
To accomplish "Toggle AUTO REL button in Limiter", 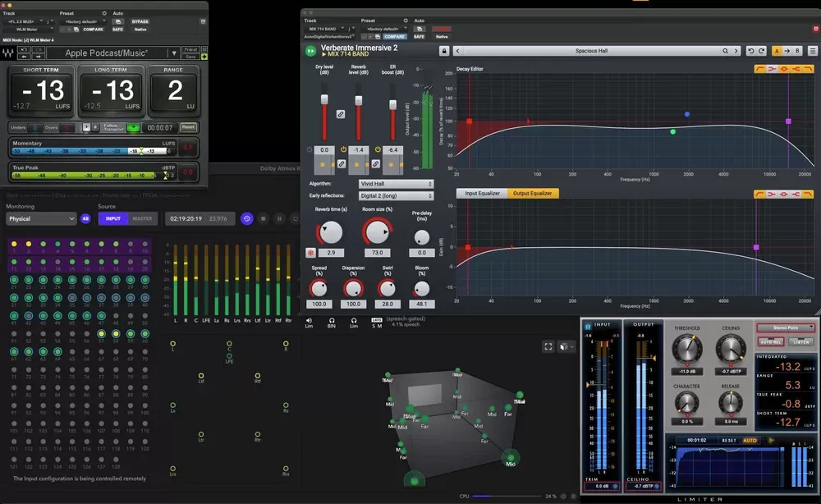I will tap(771, 341).
